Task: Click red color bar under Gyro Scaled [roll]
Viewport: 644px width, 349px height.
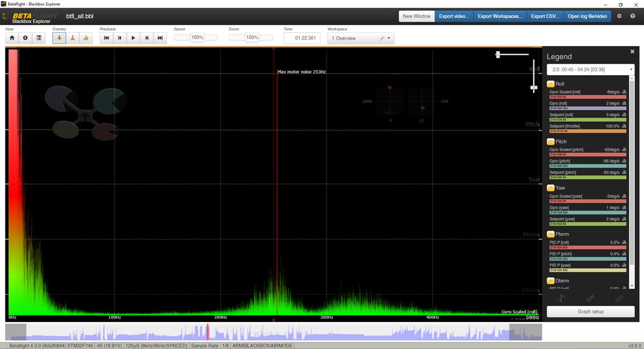Action: [x=588, y=96]
